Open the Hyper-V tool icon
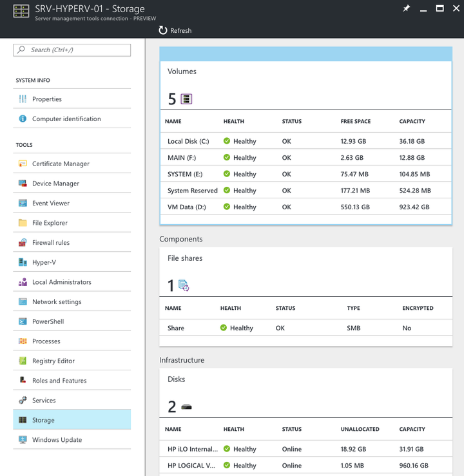 (23, 262)
